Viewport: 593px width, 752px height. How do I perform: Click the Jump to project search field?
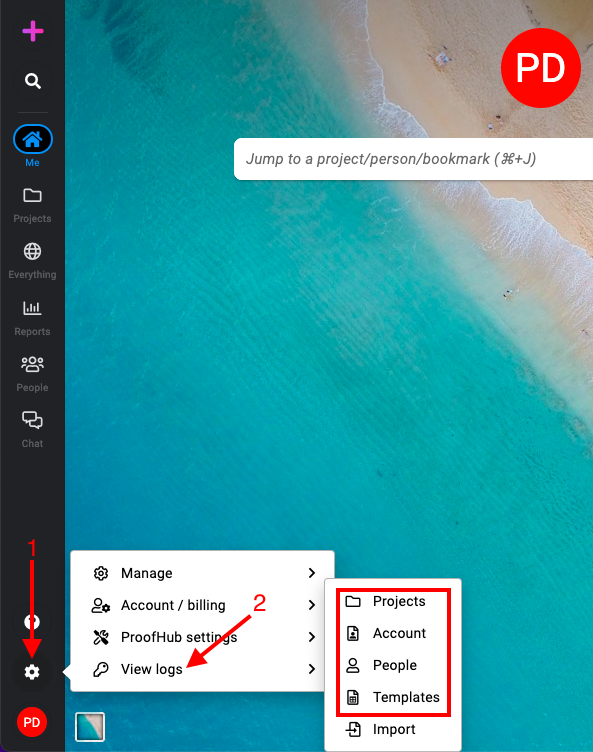tap(413, 159)
